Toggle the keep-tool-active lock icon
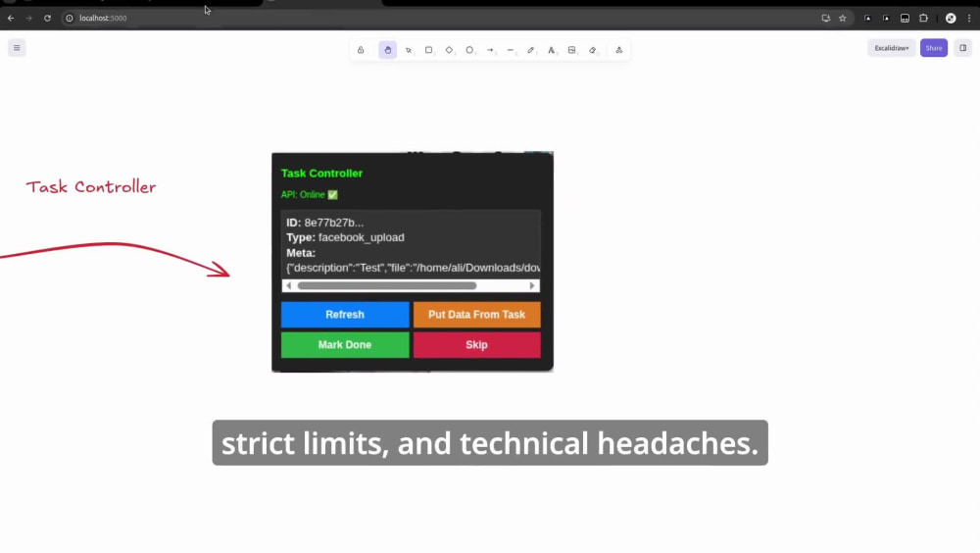Viewport: 980px width, 553px height. click(x=361, y=50)
